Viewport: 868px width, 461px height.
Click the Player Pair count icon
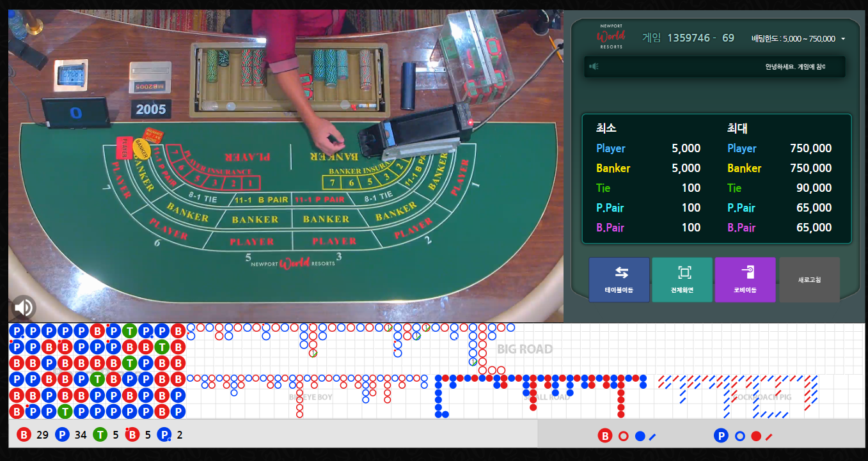(x=164, y=435)
